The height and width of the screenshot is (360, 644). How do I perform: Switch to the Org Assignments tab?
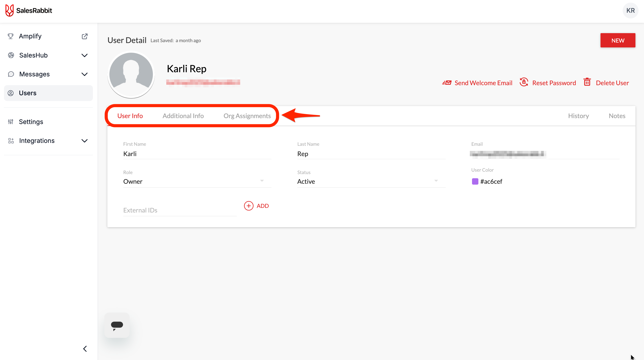tap(247, 116)
